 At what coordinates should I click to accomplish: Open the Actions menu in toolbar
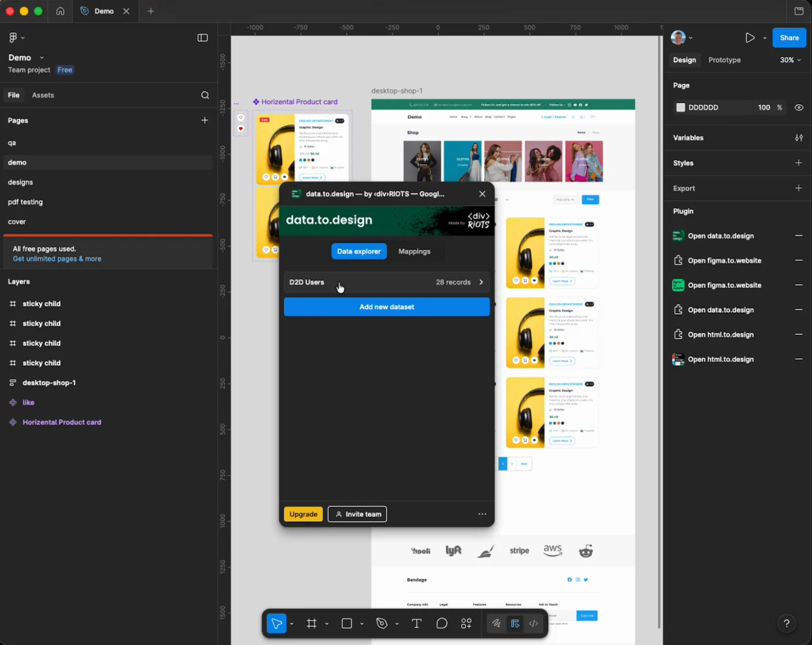466,624
